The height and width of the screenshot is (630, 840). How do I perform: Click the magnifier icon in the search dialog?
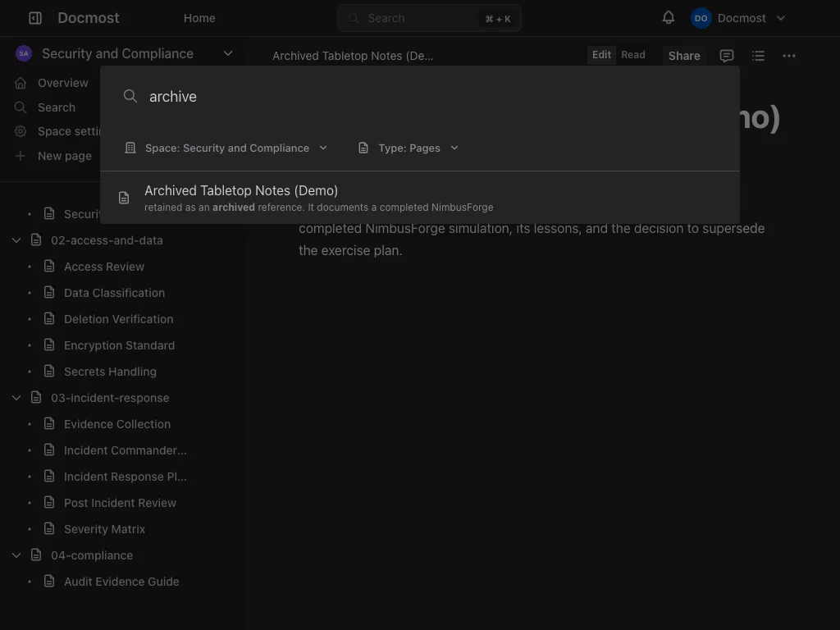click(130, 97)
